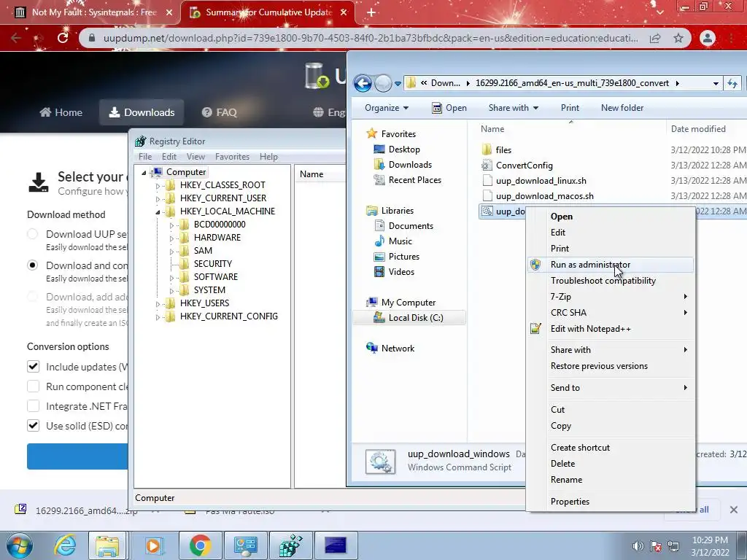The image size is (747, 560).
Task: Bookmark this page star icon
Action: coord(678,38)
